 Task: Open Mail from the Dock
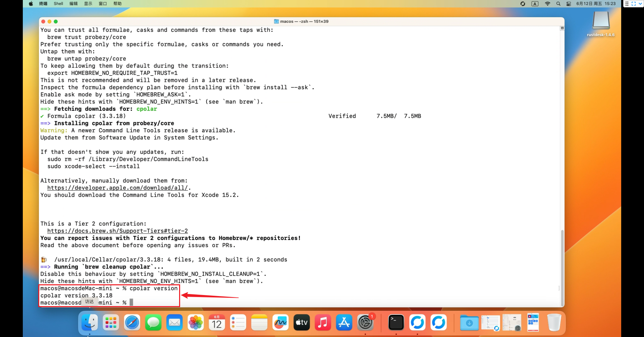pyautogui.click(x=174, y=323)
